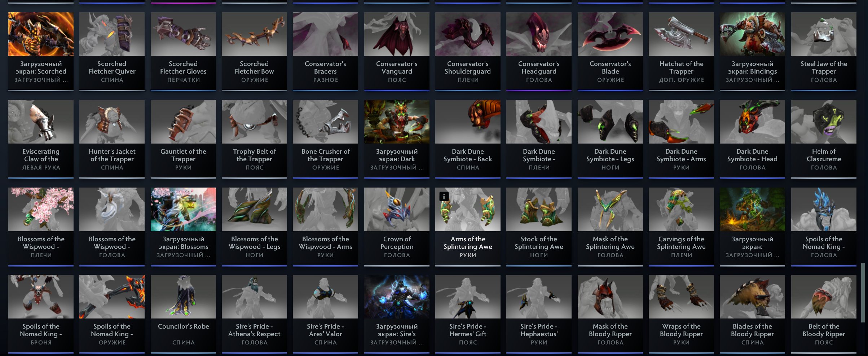This screenshot has height=356, width=868.
Task: Open the Scorched loading screen item
Action: click(x=41, y=51)
